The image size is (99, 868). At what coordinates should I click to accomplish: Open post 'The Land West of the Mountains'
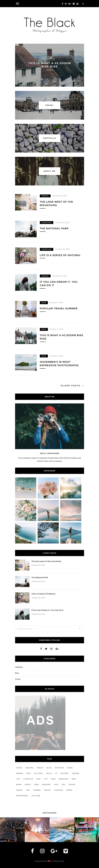coord(56,204)
